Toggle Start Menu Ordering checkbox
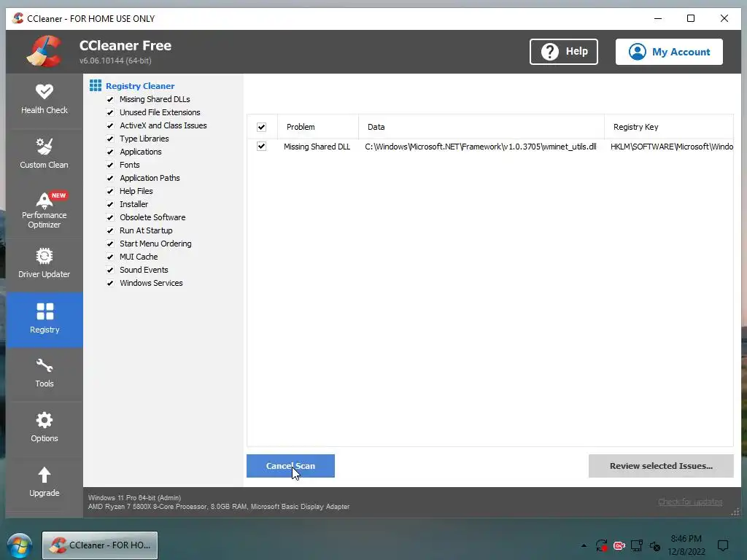 111,244
